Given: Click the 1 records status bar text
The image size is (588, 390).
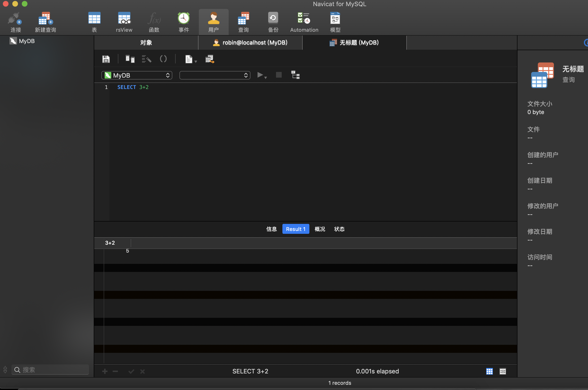Looking at the screenshot, I should coord(339,383).
